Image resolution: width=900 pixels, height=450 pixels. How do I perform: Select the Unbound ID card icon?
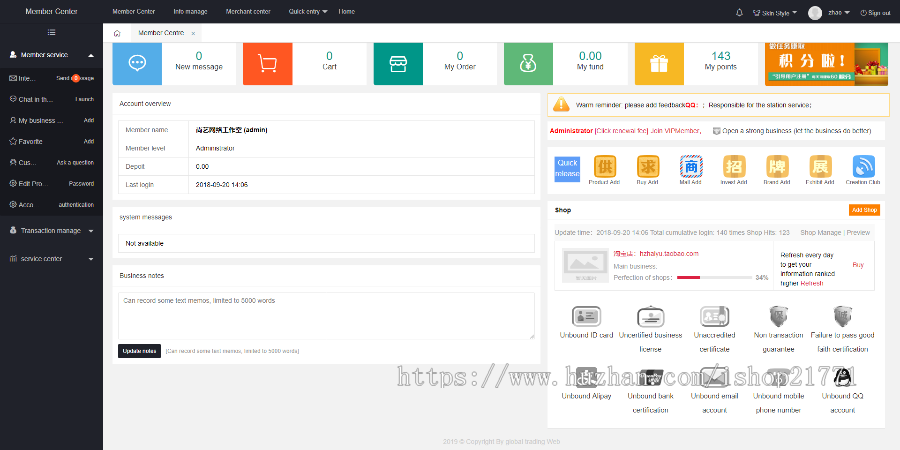586,318
